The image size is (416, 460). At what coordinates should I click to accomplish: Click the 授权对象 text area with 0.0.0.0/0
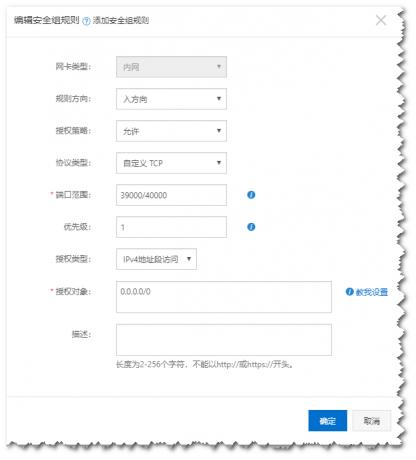(224, 297)
